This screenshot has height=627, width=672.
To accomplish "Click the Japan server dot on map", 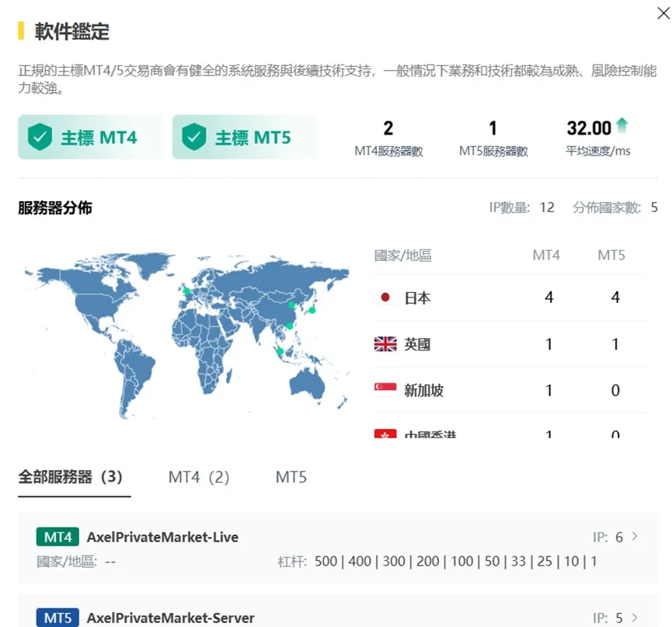I will click(x=312, y=310).
